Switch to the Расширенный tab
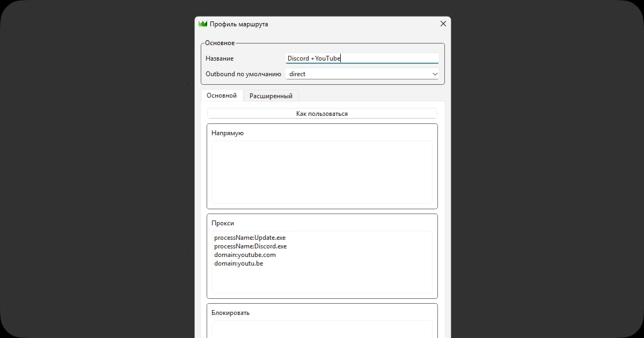This screenshot has width=644, height=338. [x=271, y=96]
